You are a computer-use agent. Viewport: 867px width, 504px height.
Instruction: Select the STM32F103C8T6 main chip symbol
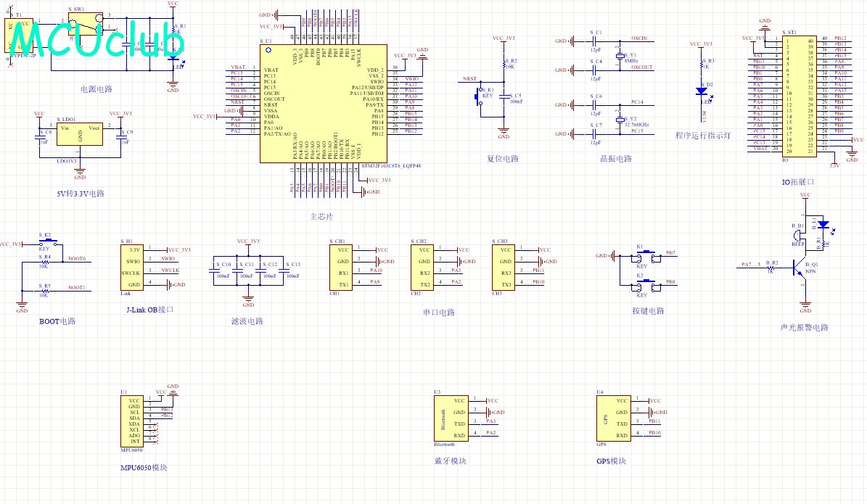click(x=324, y=104)
